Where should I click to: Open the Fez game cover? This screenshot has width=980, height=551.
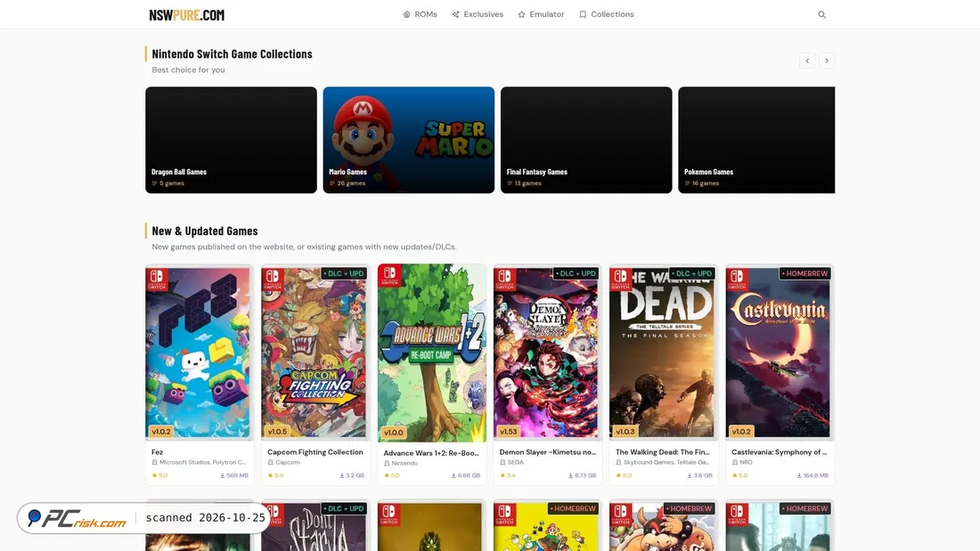(200, 353)
